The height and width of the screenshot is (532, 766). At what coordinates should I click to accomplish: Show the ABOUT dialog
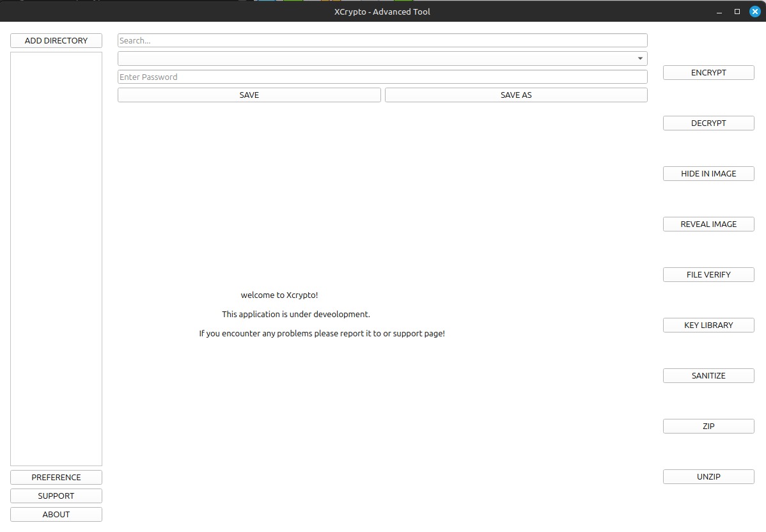click(56, 514)
